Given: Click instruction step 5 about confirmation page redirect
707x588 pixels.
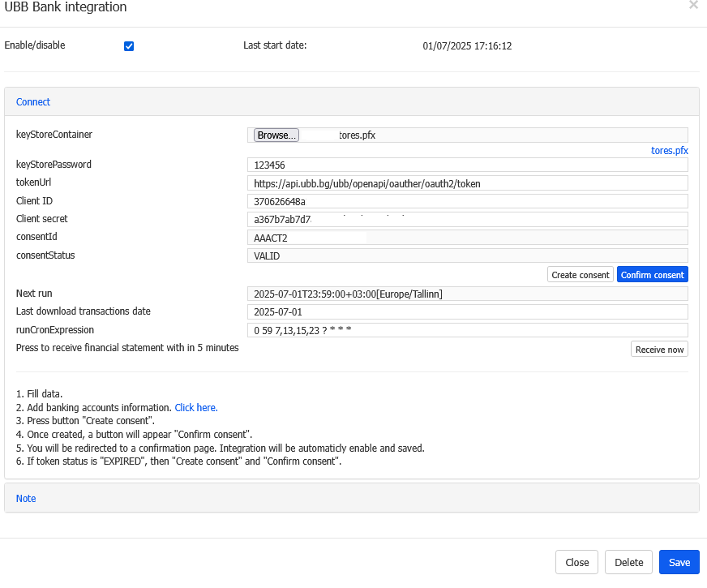Looking at the screenshot, I should point(220,449).
